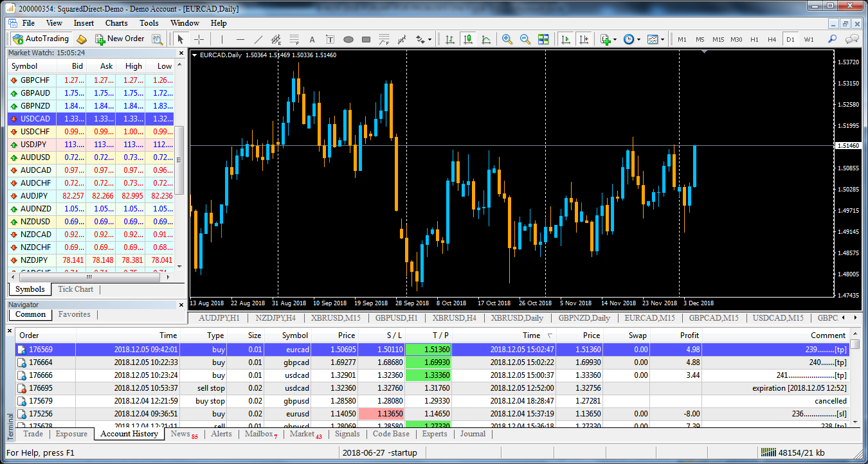This screenshot has width=868, height=464.
Task: Click the Zoom Out magnifier icon
Action: [x=525, y=39]
